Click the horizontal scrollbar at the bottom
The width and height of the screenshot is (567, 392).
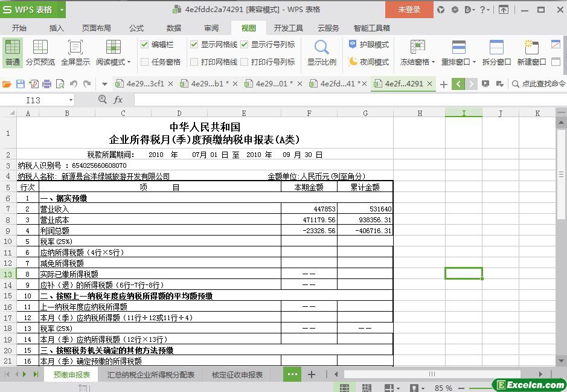tap(432, 374)
